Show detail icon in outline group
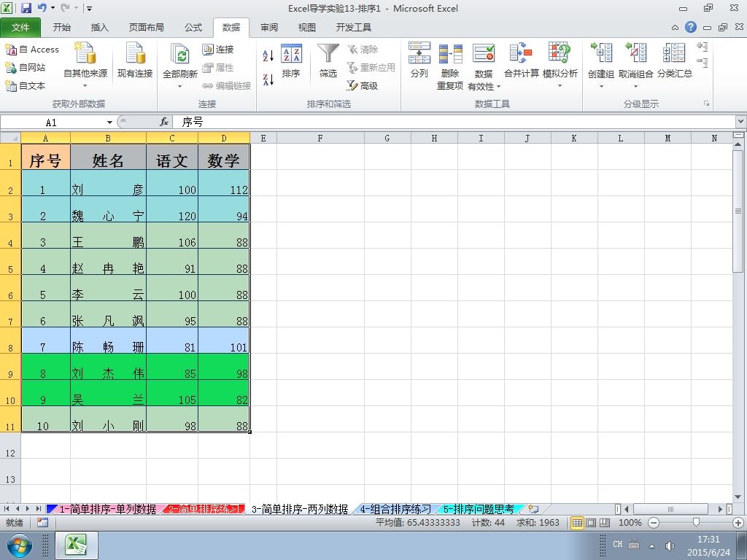 pyautogui.click(x=703, y=47)
